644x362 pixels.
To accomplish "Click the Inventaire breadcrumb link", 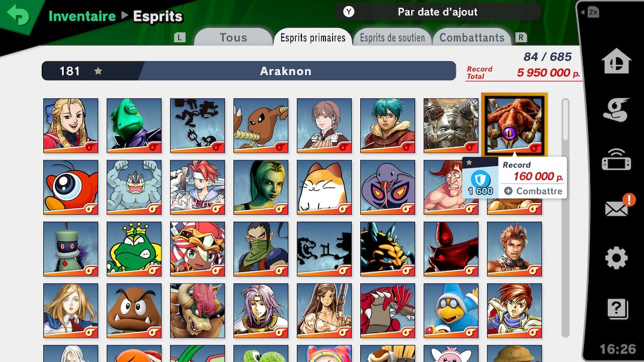I will (82, 16).
